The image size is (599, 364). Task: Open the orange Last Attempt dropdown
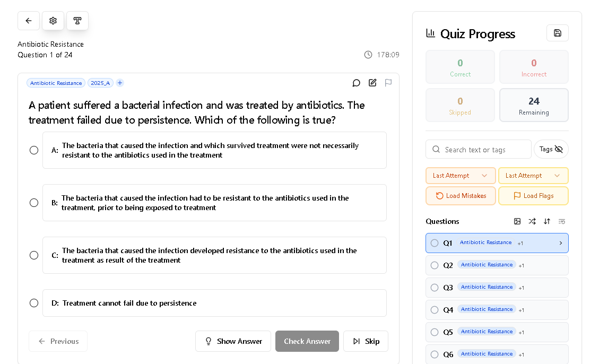461,176
